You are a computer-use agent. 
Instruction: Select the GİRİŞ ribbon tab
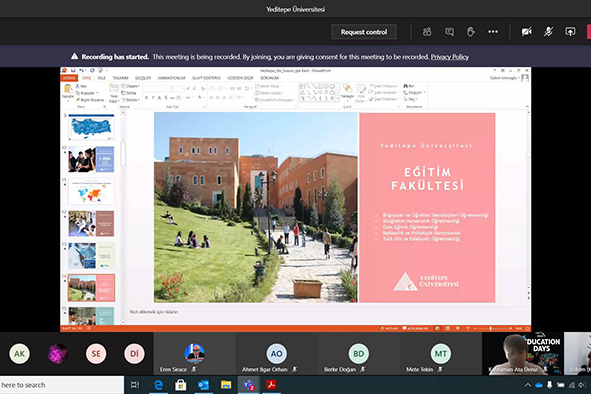pos(87,78)
